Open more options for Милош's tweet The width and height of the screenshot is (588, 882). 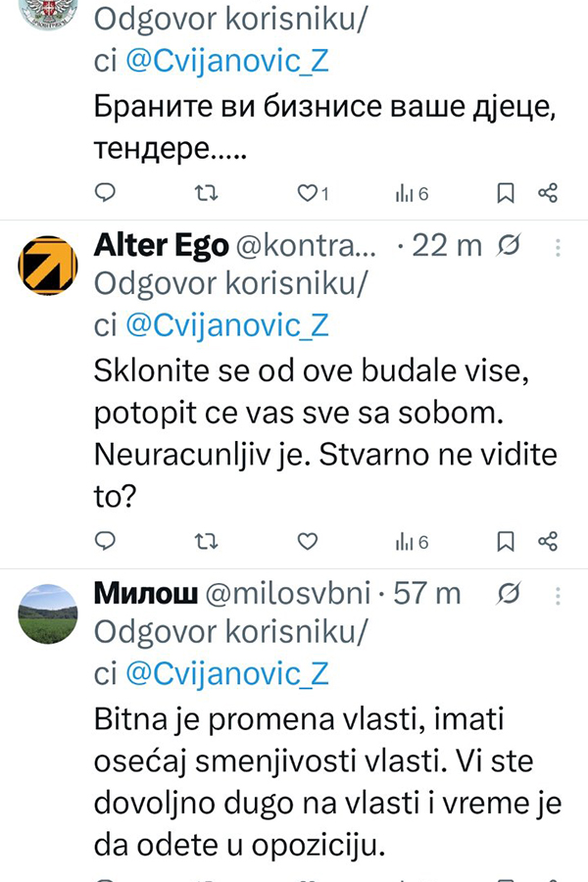[560, 593]
